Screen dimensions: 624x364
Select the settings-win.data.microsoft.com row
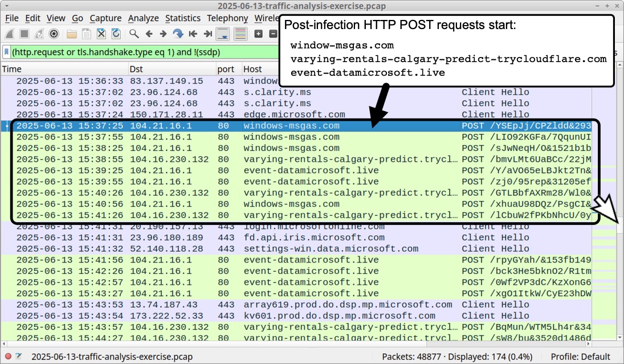pos(296,248)
